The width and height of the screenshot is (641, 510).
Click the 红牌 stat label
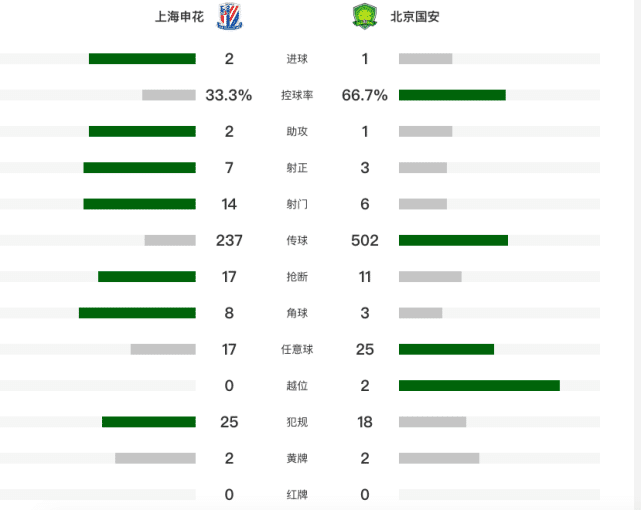pyautogui.click(x=297, y=494)
